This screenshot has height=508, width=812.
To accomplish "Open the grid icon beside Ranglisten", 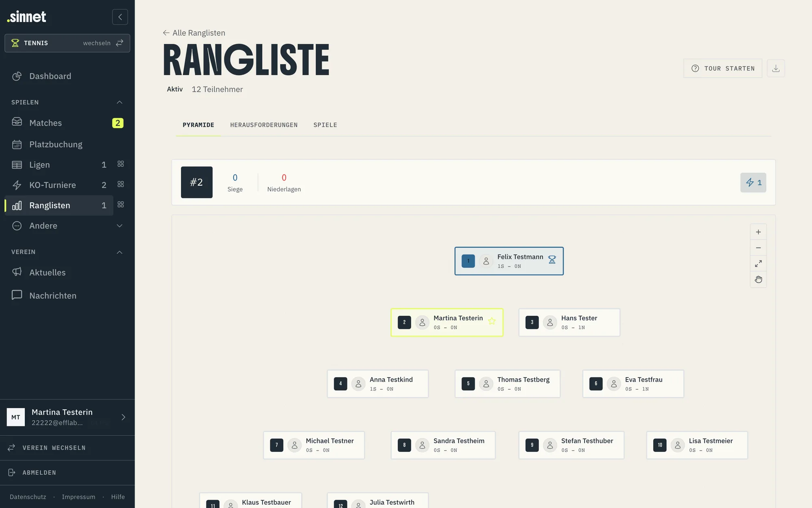I will (121, 205).
